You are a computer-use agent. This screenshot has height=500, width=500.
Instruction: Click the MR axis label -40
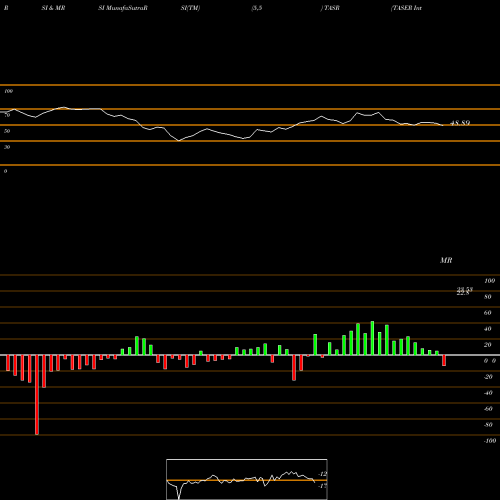coord(488,393)
